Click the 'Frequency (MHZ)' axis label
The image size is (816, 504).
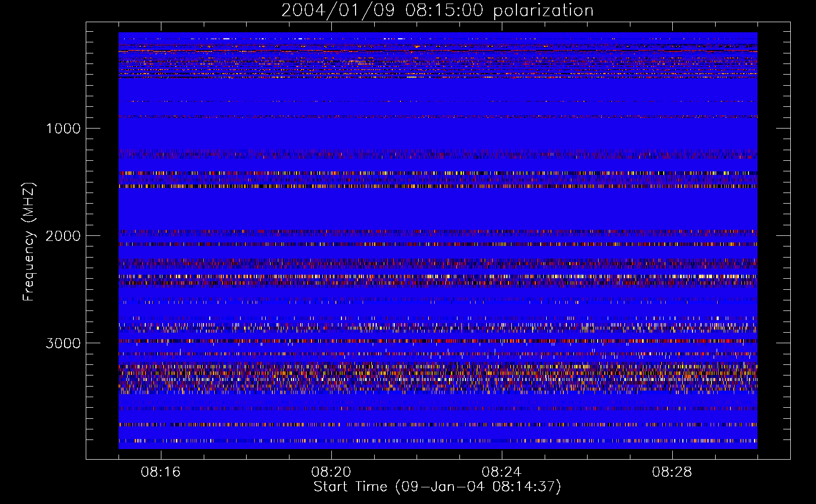point(29,242)
